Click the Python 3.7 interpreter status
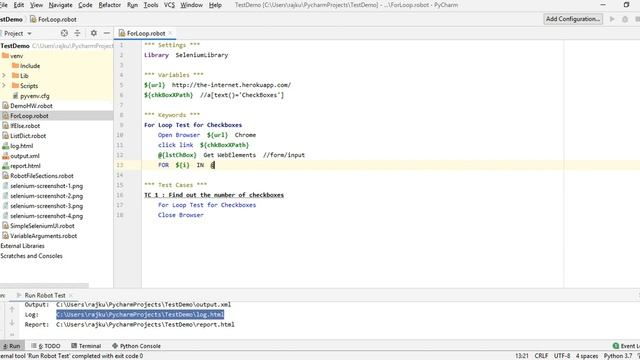640x360 pixels. [x=618, y=356]
